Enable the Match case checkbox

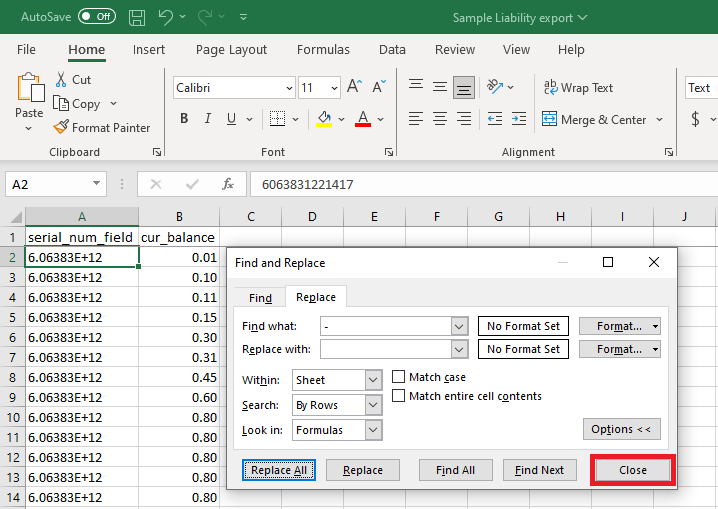398,377
